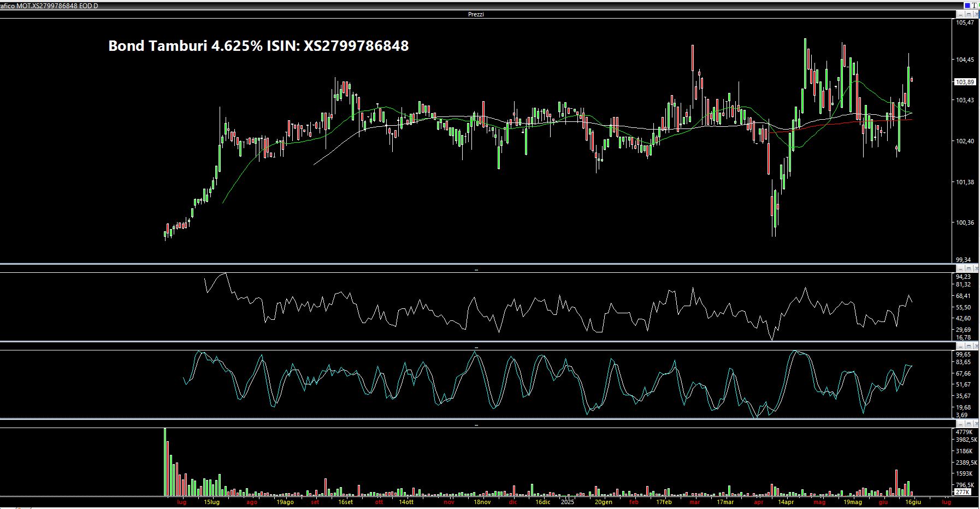Close the Prezzi price panel

(x=976, y=14)
